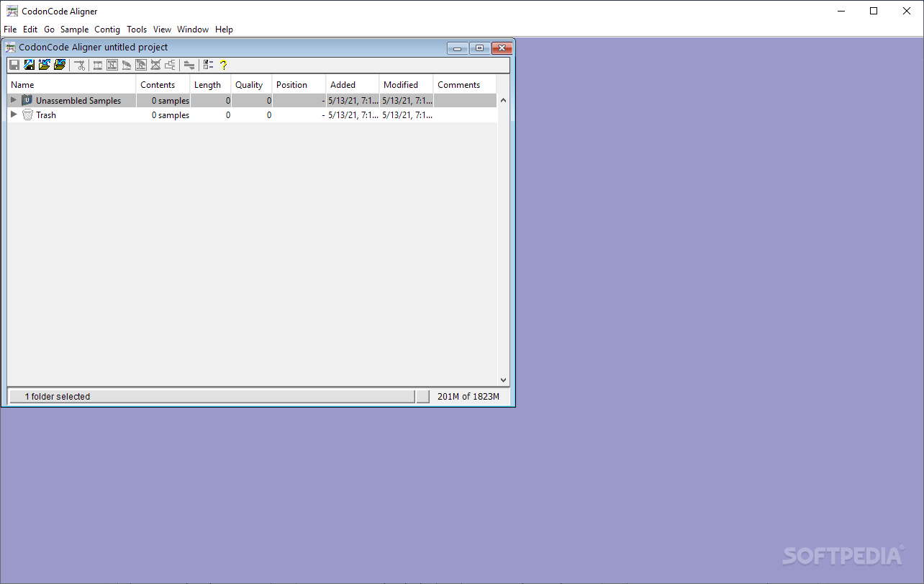
Task: Open the Window menu
Action: click(193, 30)
